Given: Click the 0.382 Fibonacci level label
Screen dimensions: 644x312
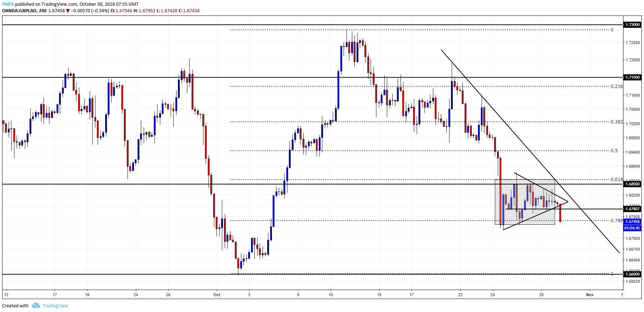Looking at the screenshot, I should pos(616,122).
